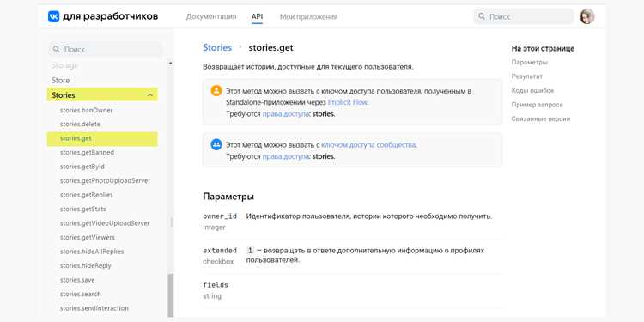This screenshot has height=322, width=644.
Task: Click the blue community access key icon
Action: (x=216, y=144)
